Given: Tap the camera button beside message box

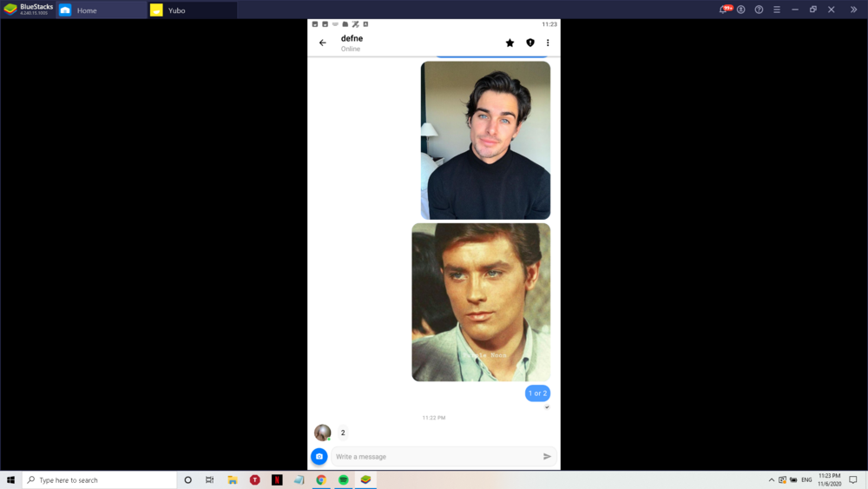Looking at the screenshot, I should (x=319, y=456).
